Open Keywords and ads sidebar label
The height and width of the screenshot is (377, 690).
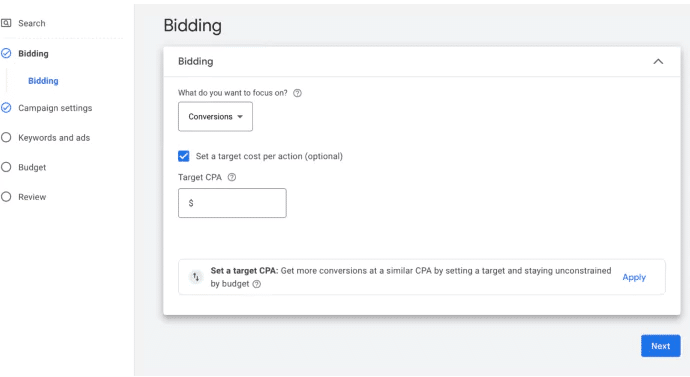pos(54,138)
